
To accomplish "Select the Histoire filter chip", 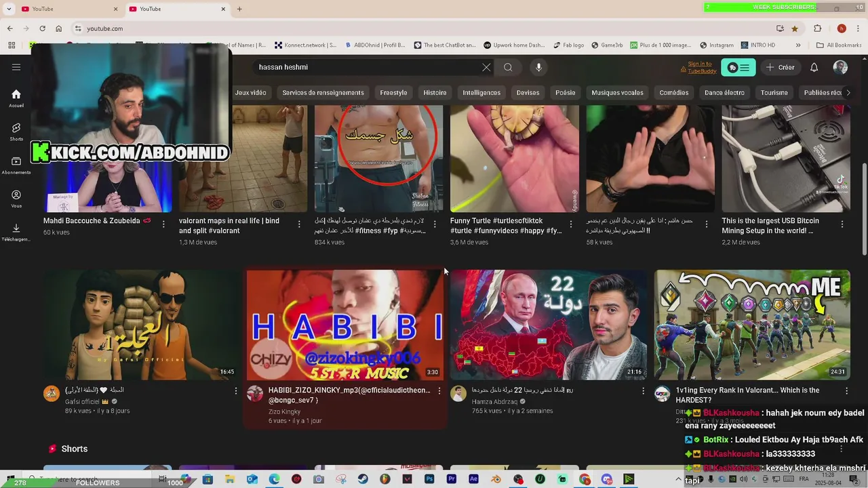I will 435,93.
